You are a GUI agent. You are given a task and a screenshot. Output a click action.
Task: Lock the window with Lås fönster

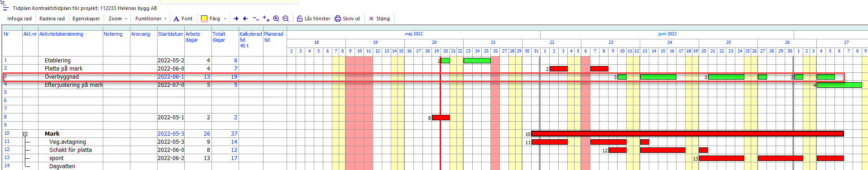pos(313,19)
